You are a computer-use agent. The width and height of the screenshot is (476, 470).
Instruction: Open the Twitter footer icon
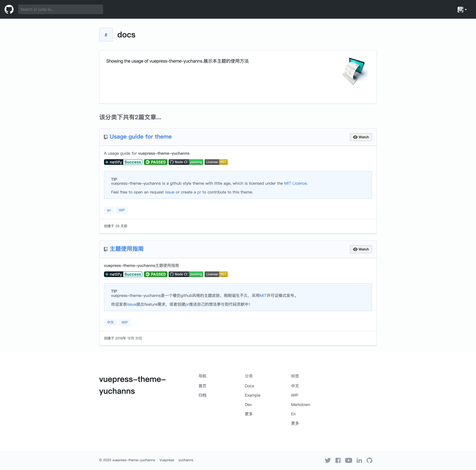[x=327, y=460]
